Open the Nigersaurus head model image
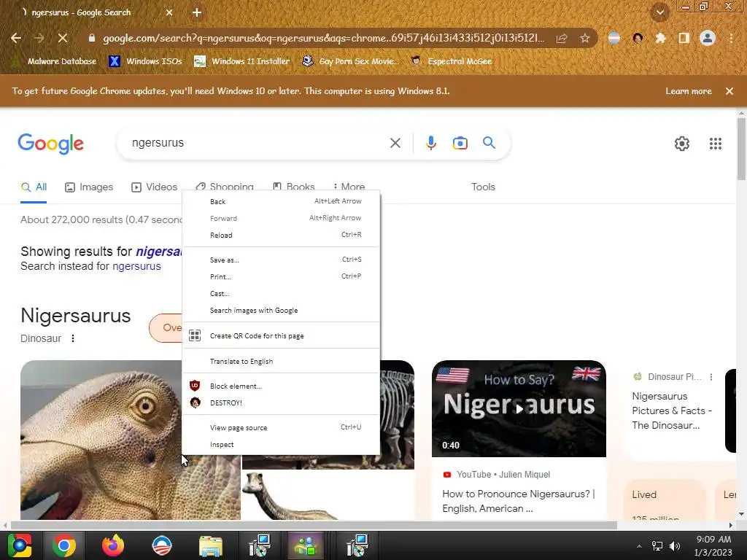This screenshot has height=560, width=747. click(101, 440)
